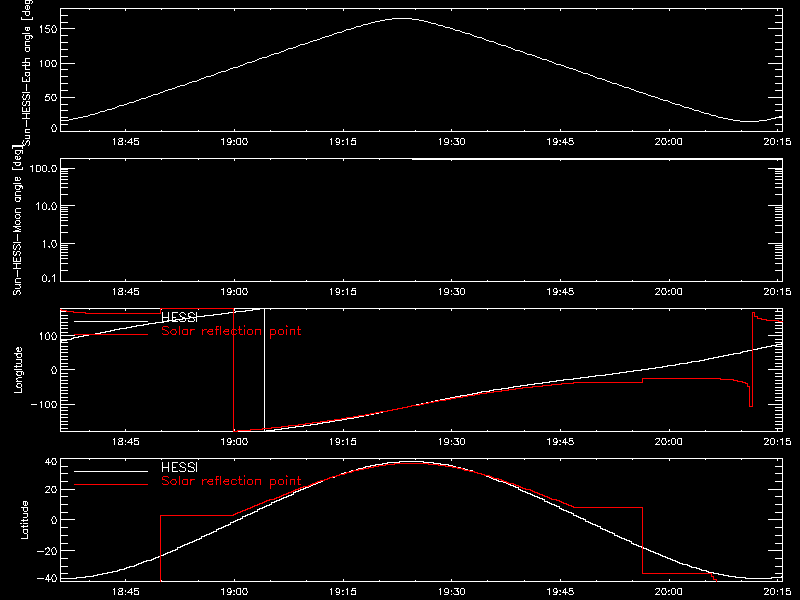Click 20:00 time label under Moon angle plot
The width and height of the screenshot is (800, 600).
click(668, 292)
